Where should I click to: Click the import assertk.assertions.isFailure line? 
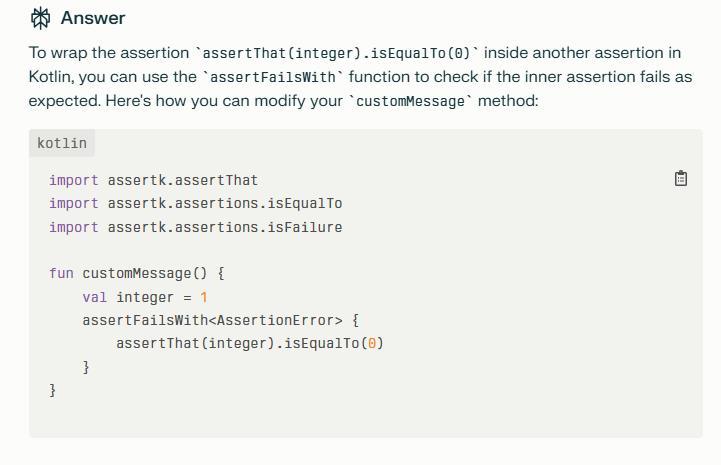(x=195, y=227)
